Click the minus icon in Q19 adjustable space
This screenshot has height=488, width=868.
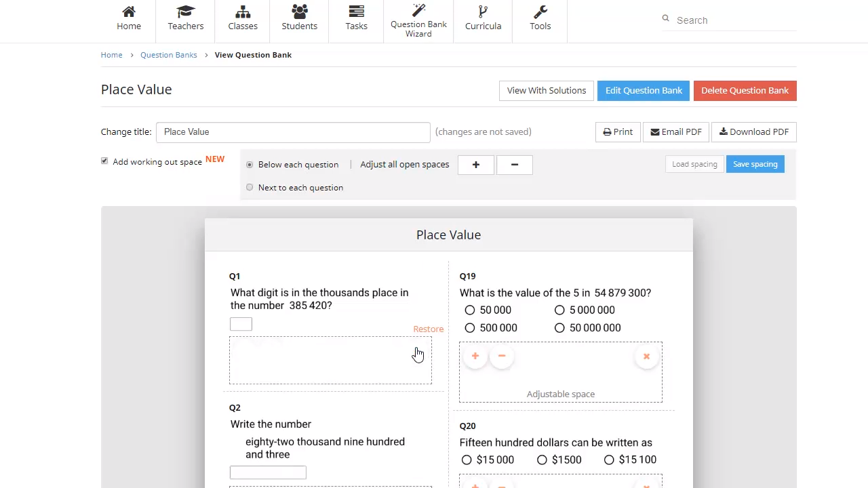(x=502, y=357)
